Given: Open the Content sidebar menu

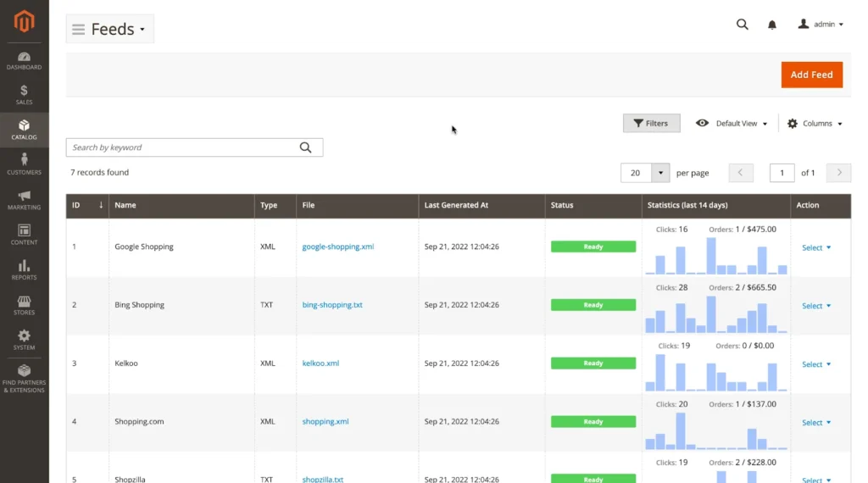Looking at the screenshot, I should tap(24, 235).
